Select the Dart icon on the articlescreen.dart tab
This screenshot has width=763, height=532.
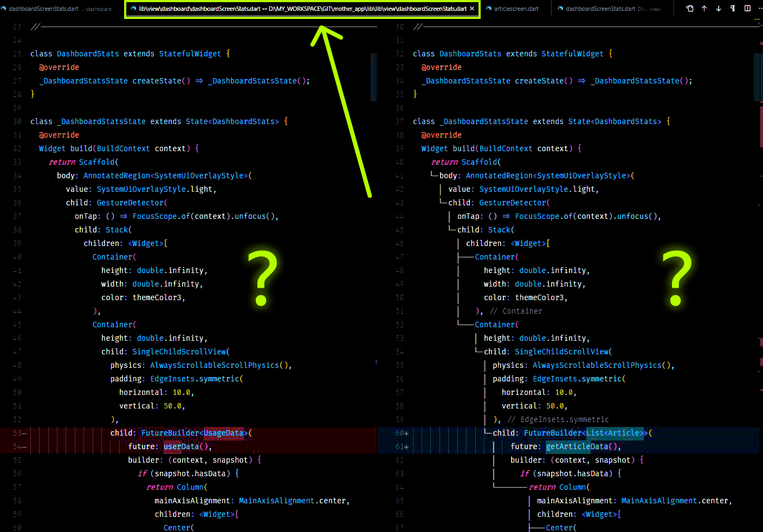pos(488,8)
